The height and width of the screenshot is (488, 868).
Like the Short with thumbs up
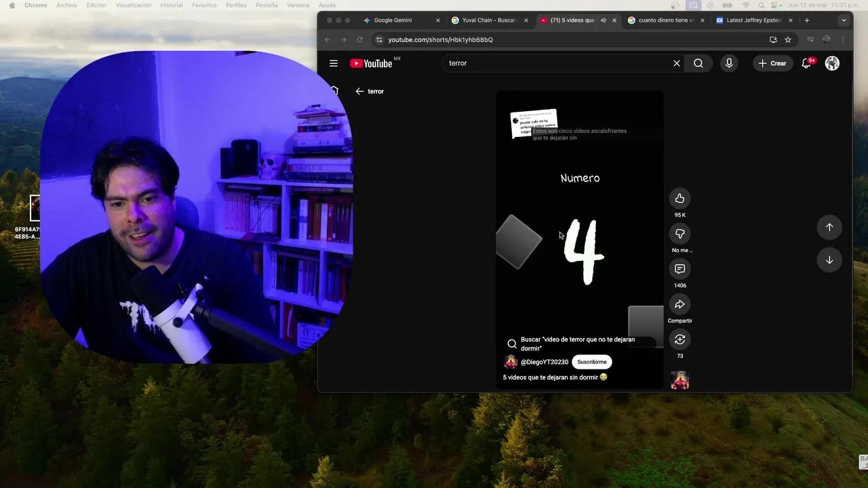click(679, 199)
